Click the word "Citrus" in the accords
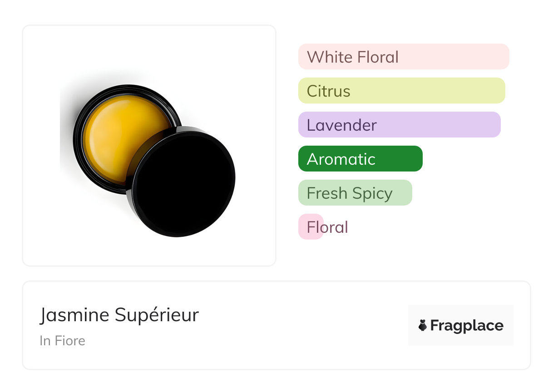This screenshot has width=553, height=392. point(329,91)
